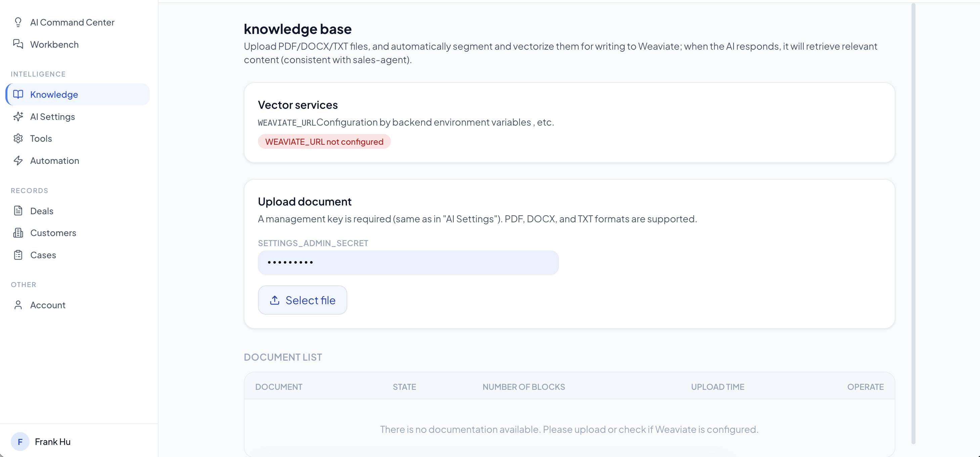The width and height of the screenshot is (980, 457).
Task: Click the upload arrow icon in Select file
Action: tap(275, 300)
